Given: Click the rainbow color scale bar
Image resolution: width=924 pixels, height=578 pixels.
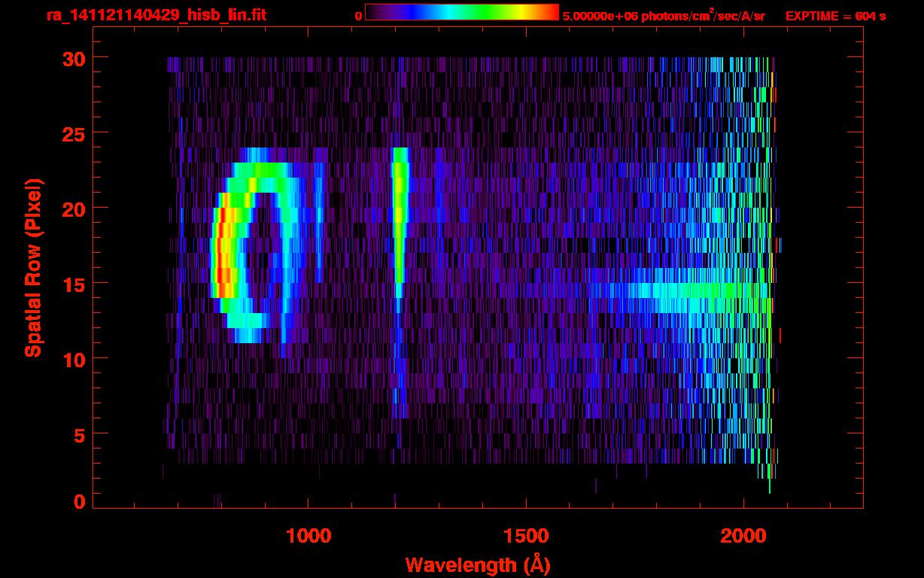Looking at the screenshot, I should click(462, 12).
